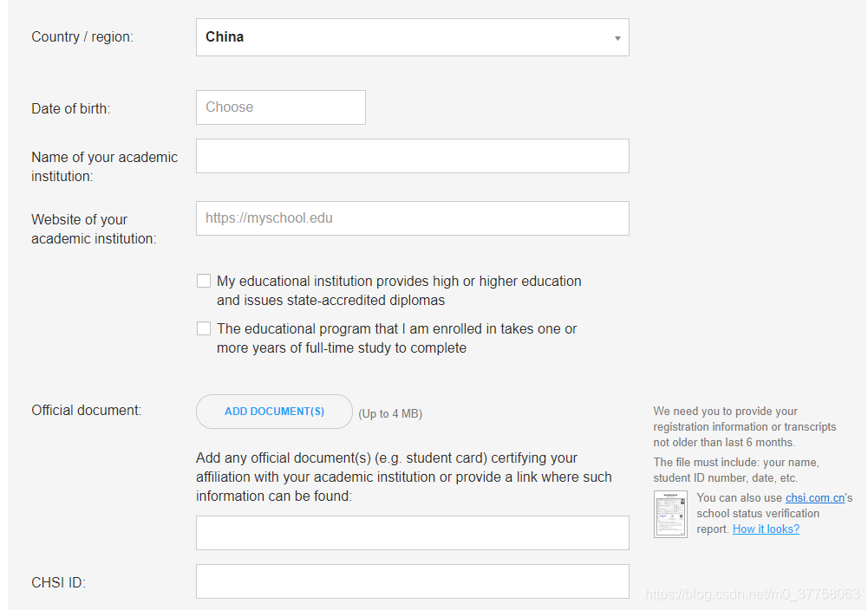This screenshot has height=610, width=868.
Task: Click the document link text field
Action: pos(412,533)
